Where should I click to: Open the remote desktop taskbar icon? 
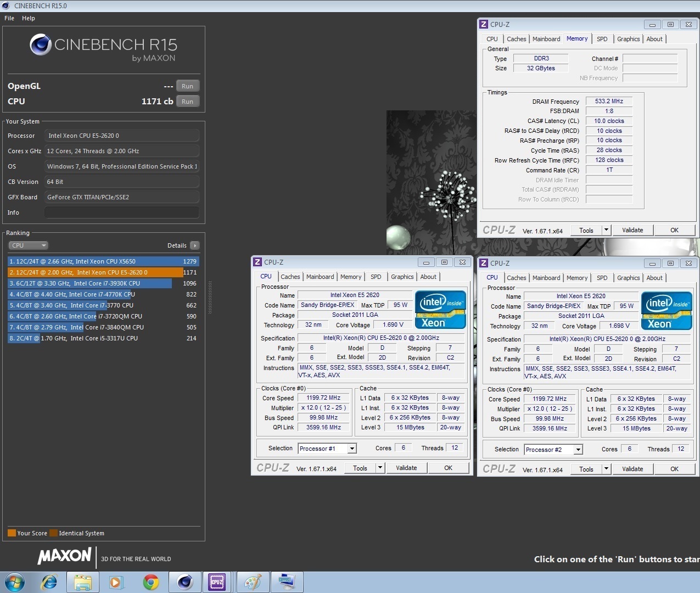coord(287,582)
